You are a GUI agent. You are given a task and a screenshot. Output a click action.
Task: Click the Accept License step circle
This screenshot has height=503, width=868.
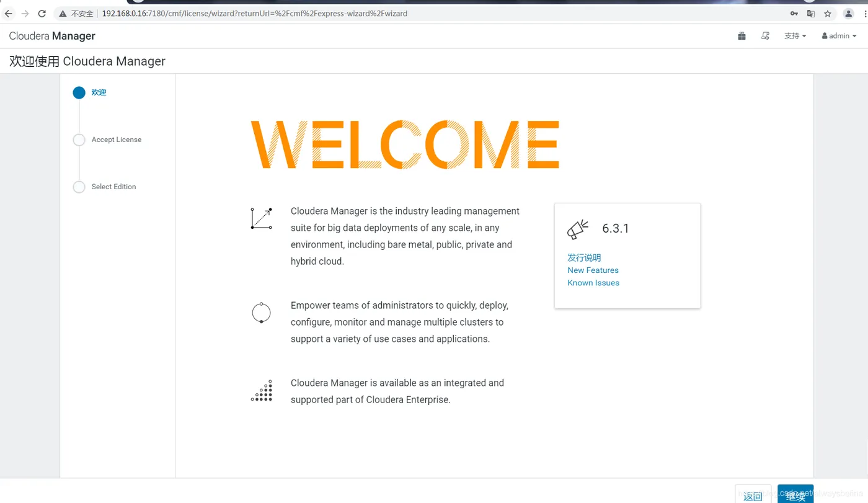tap(79, 140)
